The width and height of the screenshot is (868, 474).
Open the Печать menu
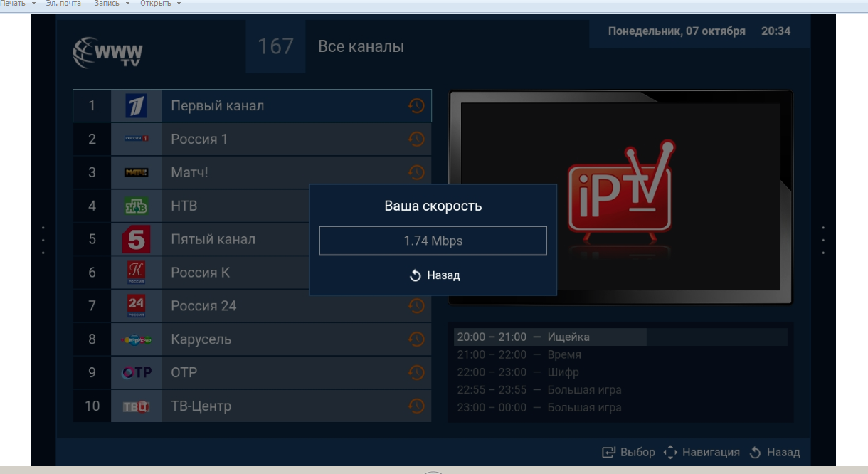(x=13, y=4)
